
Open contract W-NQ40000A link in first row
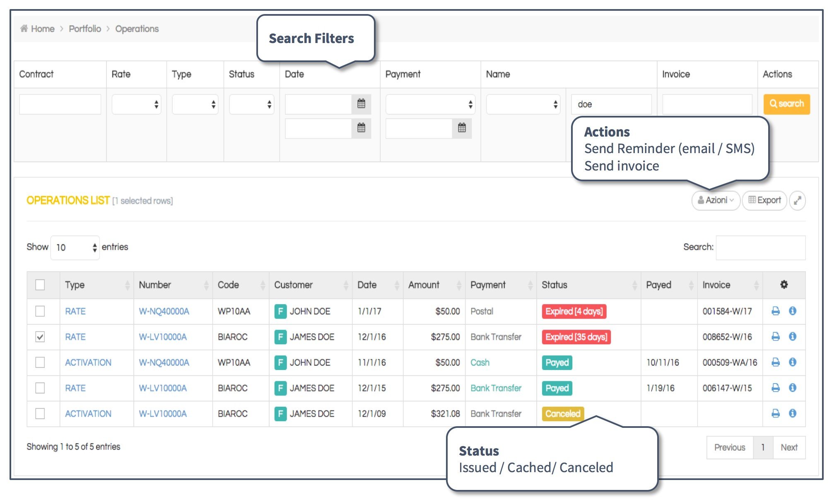pos(164,311)
